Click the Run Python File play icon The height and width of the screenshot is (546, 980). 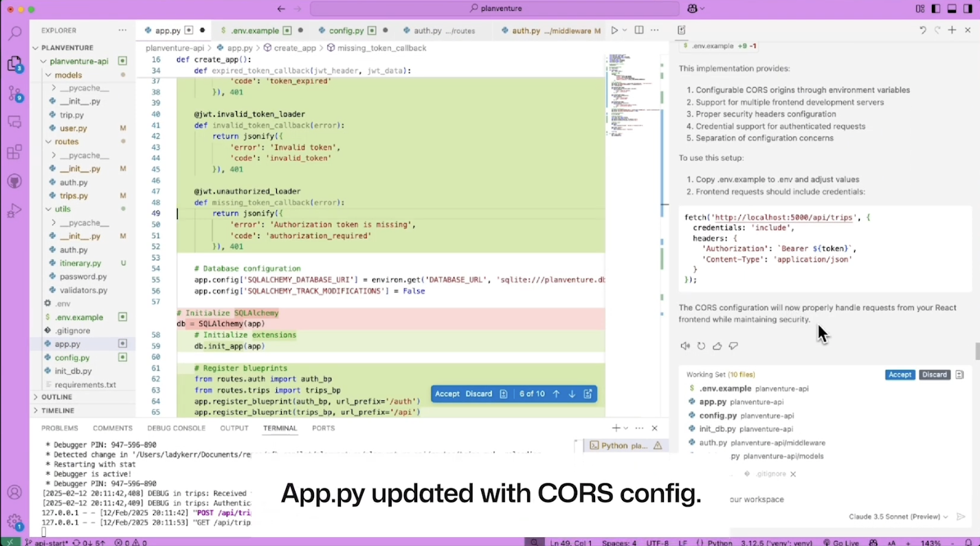click(614, 30)
